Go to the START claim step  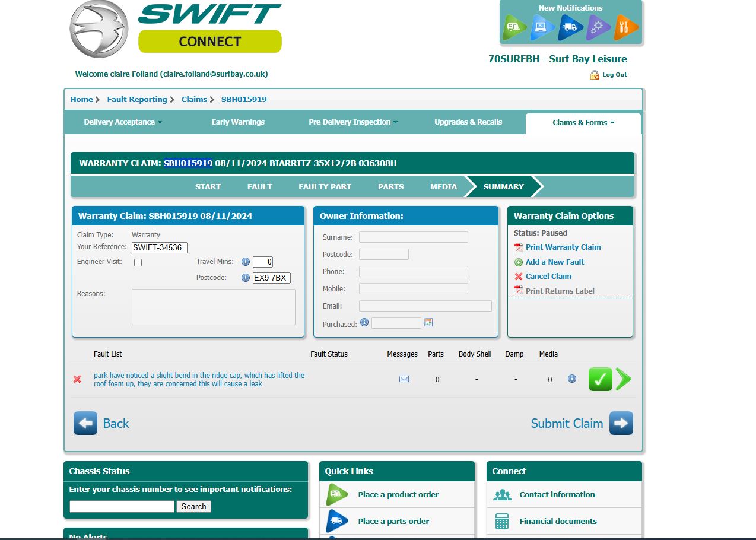tap(208, 186)
